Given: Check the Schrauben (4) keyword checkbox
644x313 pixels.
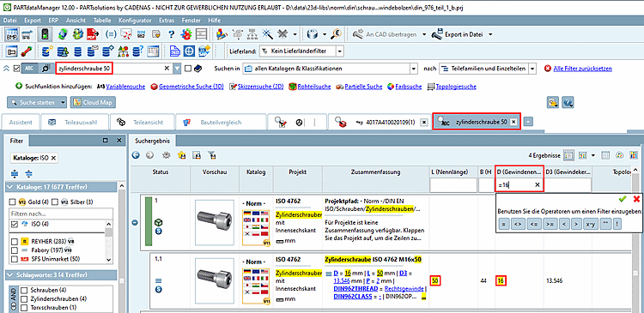Looking at the screenshot, I should 23,290.
